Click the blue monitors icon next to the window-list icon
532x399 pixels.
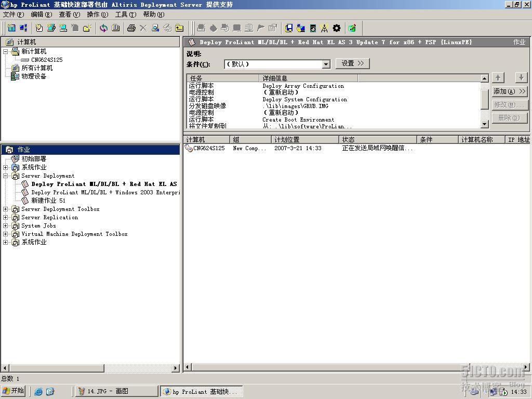pos(23,28)
